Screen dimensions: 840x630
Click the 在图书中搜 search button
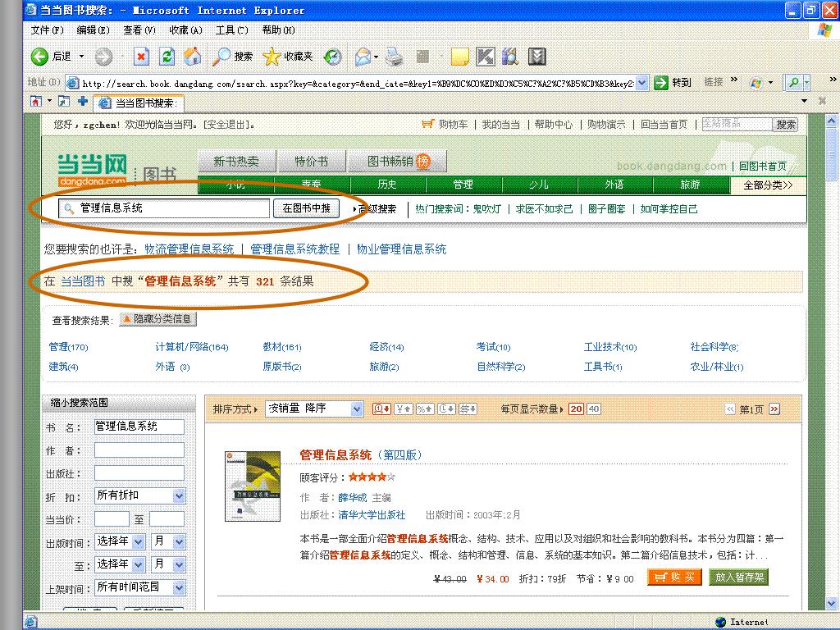[x=307, y=208]
